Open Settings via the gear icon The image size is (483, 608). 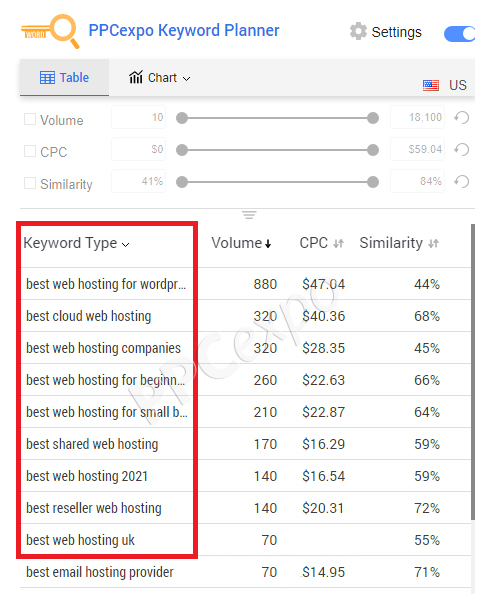(x=358, y=31)
